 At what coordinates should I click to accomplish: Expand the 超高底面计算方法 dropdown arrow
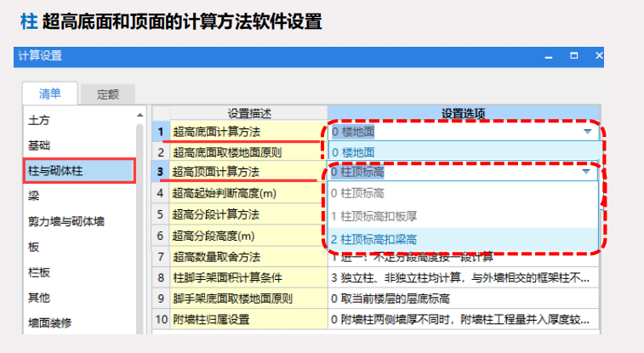click(587, 132)
